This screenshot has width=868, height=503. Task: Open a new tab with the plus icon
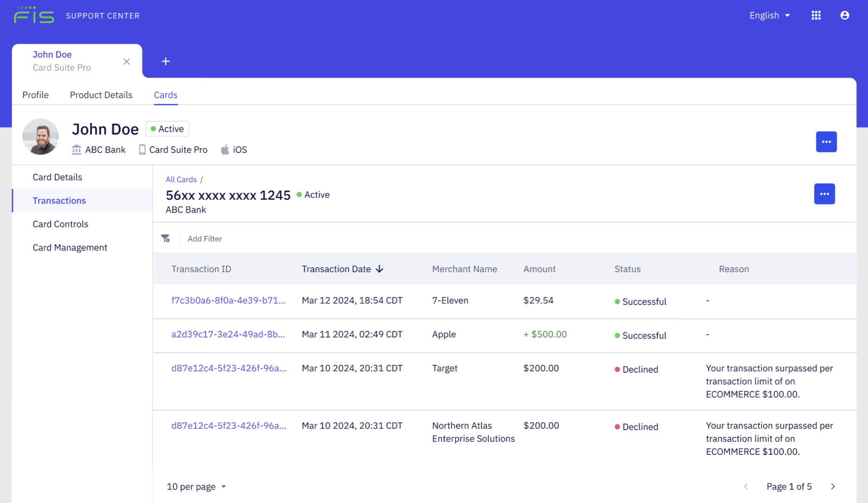pos(165,61)
